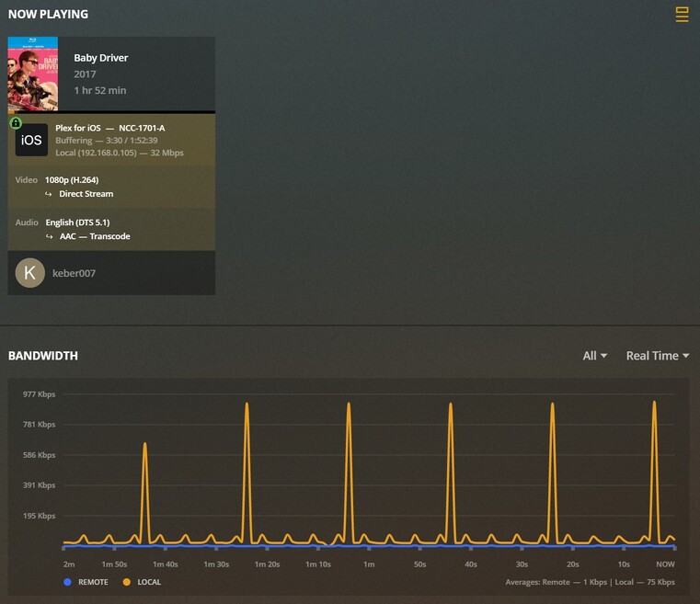
Task: Click the Video stream label
Action: [x=27, y=180]
